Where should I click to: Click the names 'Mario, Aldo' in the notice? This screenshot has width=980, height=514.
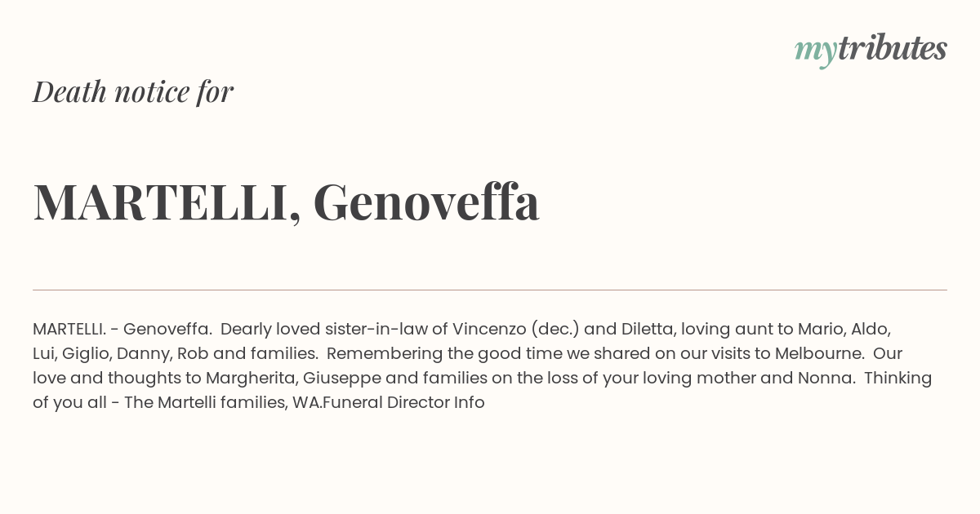(x=844, y=329)
